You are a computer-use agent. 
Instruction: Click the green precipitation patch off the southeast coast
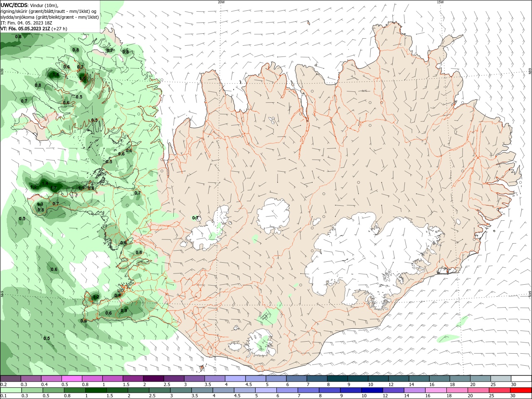pos(448,337)
